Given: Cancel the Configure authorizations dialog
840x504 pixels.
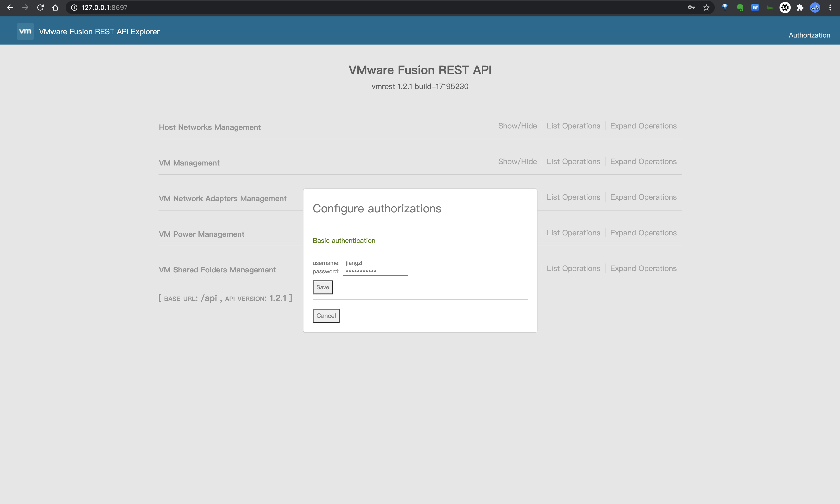Looking at the screenshot, I should point(326,316).
